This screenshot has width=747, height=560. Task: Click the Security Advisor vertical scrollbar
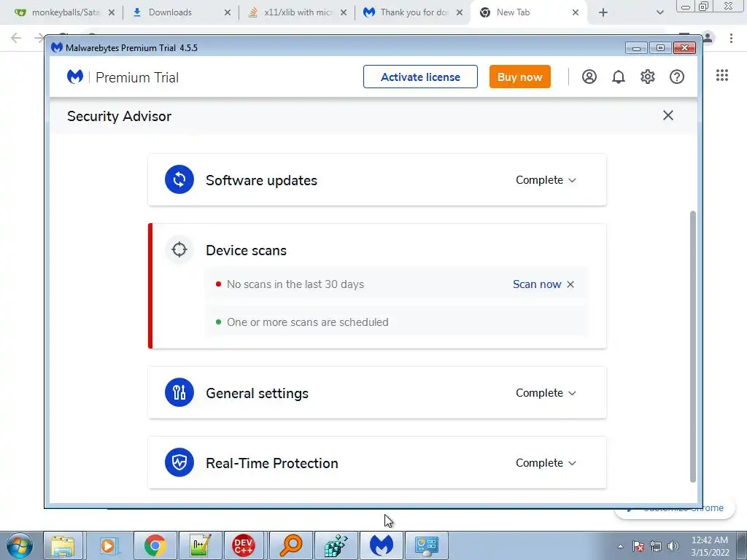(693, 346)
